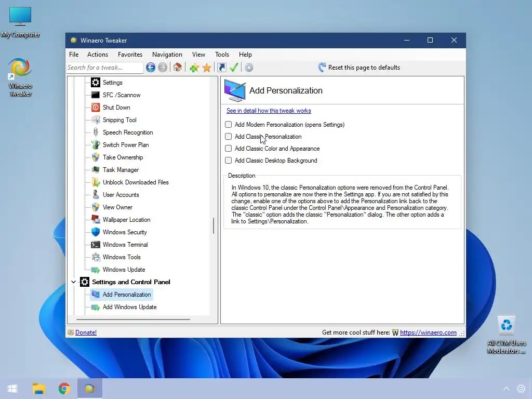Click the tree panel vertical scrollbar
The height and width of the screenshot is (399, 532).
click(214, 225)
